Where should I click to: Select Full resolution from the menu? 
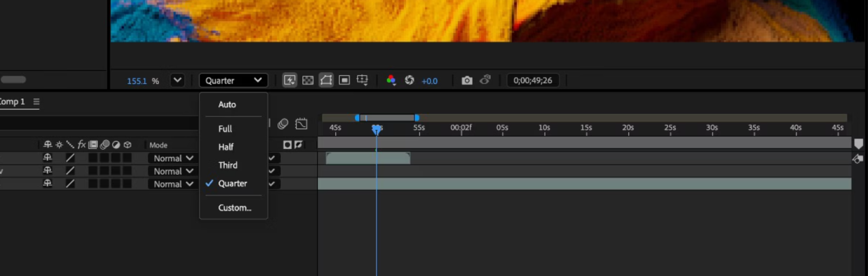click(225, 129)
